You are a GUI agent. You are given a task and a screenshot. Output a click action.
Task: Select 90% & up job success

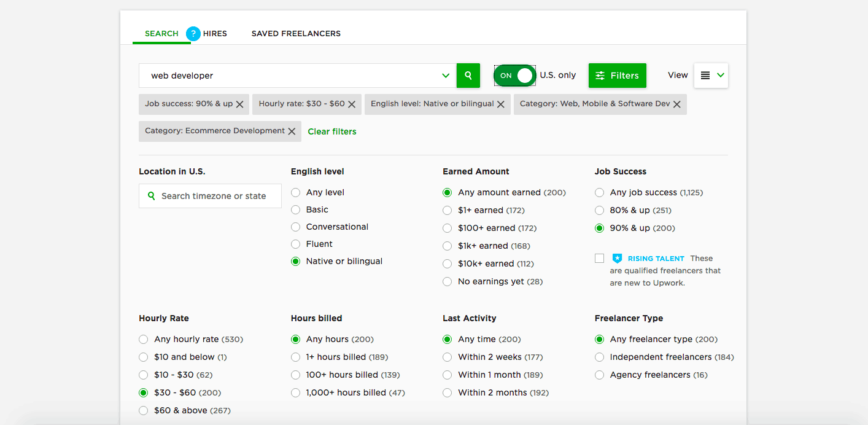[x=600, y=228]
